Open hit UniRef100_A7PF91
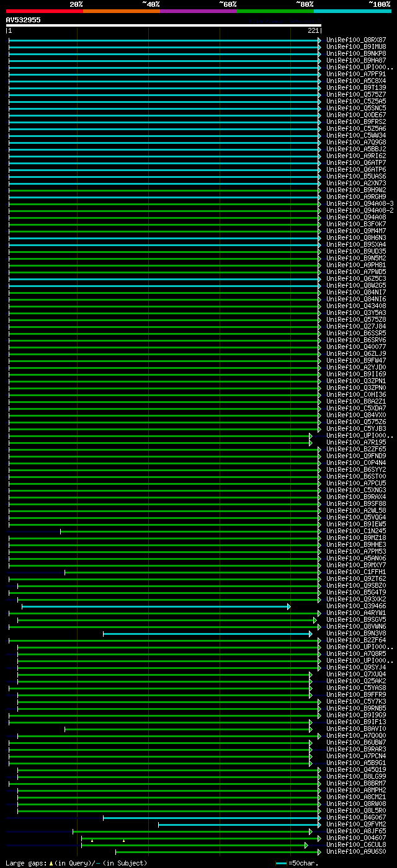Screen dimensions: 397x868 pos(356,74)
